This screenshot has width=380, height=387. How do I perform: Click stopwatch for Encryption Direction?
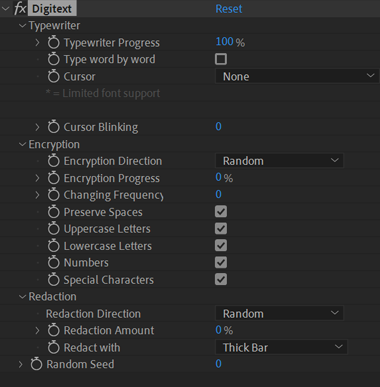(53, 161)
